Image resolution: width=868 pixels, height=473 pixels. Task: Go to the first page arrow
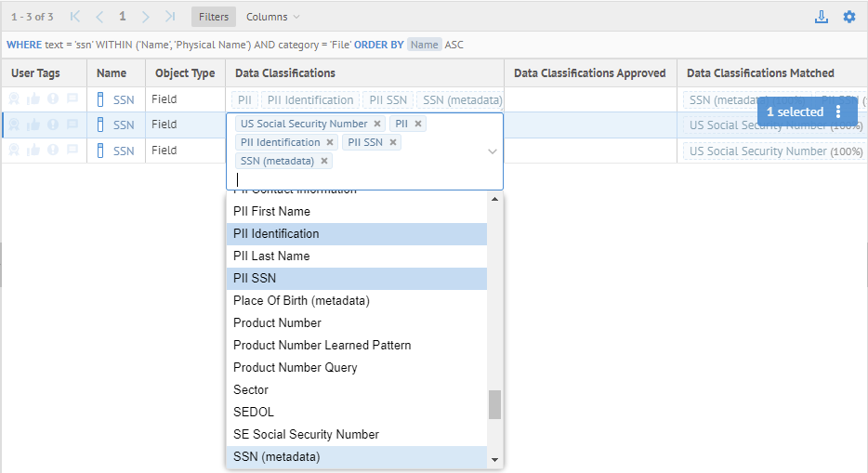pos(75,17)
